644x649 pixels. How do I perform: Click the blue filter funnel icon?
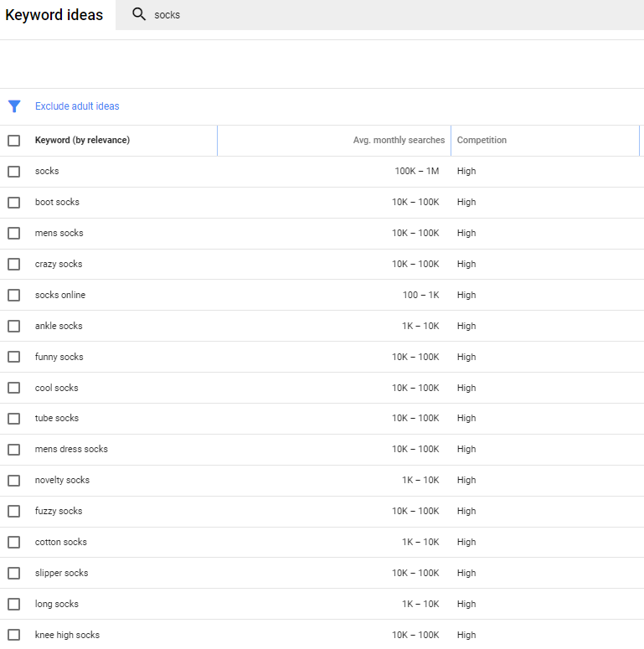tap(14, 106)
